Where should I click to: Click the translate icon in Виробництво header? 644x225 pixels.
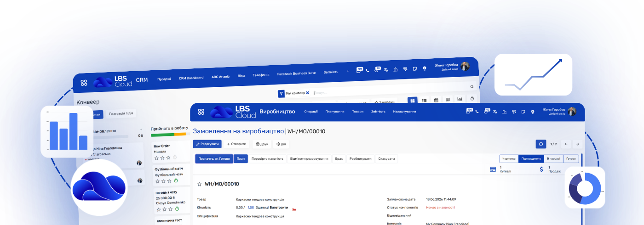(495, 112)
